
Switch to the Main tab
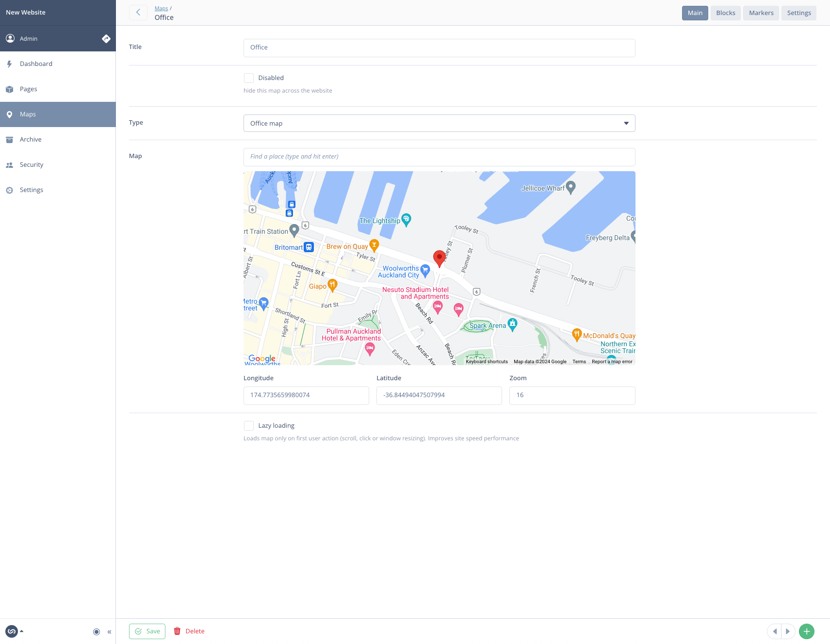pyautogui.click(x=695, y=13)
